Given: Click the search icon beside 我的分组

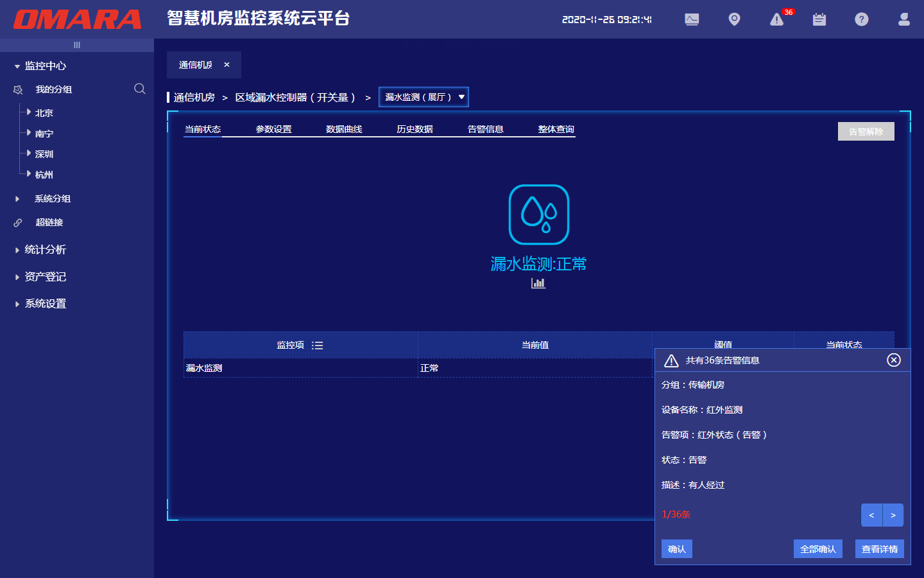Looking at the screenshot, I should click(x=139, y=89).
